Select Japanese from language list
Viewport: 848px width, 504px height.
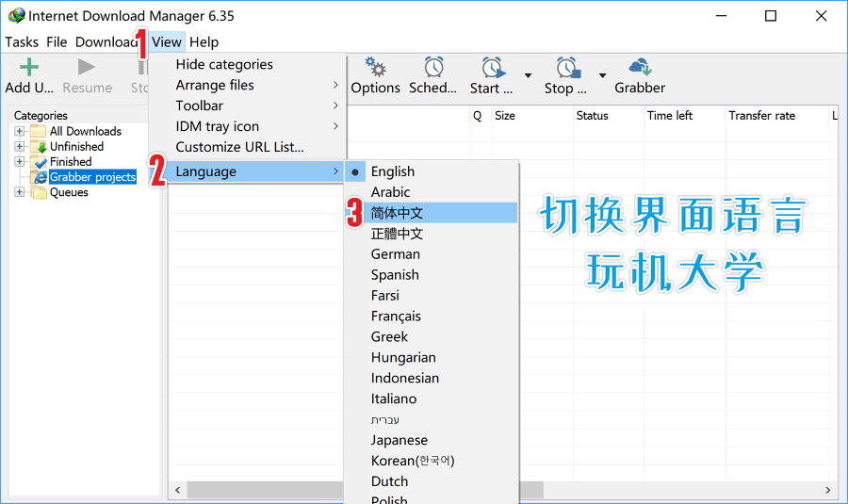[x=399, y=440]
